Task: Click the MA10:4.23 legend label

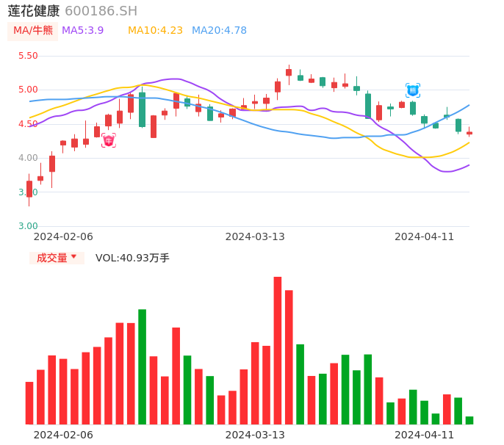Action: [155, 31]
